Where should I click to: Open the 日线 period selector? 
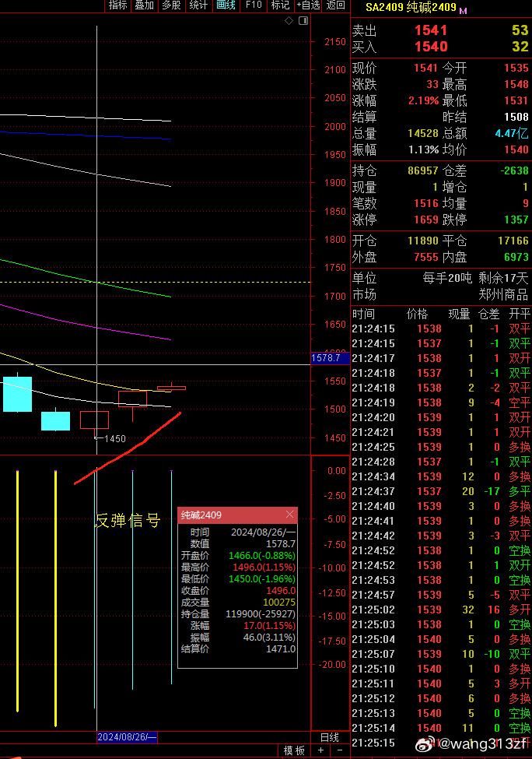click(330, 737)
